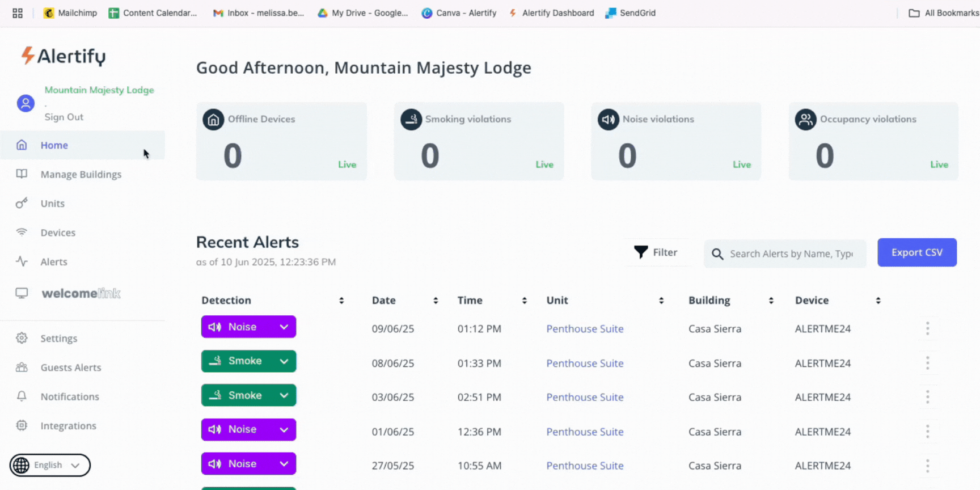
Task: Click the Search Alerts input field
Action: click(791, 254)
